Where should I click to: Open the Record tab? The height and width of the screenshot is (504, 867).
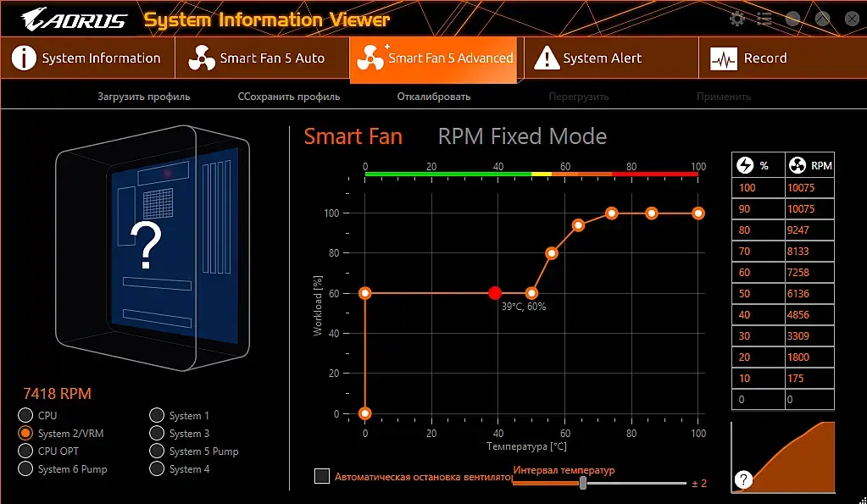(782, 58)
